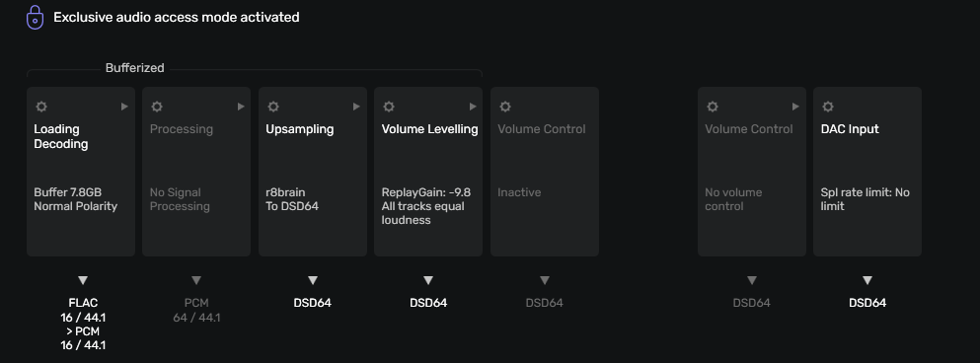
Task: Click 'No Signal Processing' text
Action: [x=180, y=199]
